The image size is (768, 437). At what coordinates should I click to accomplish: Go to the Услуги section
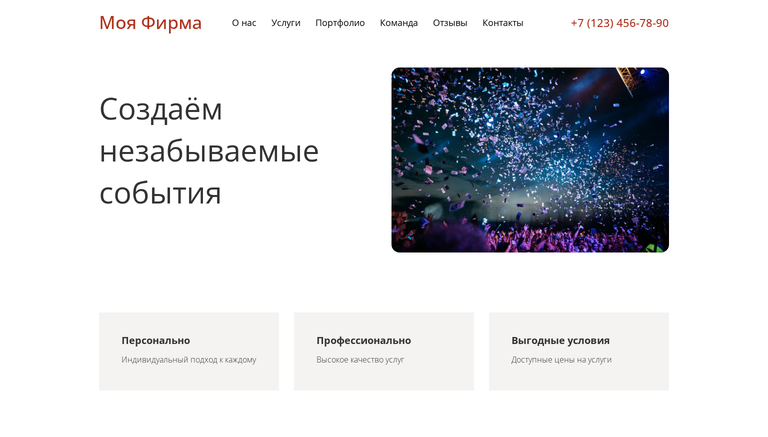(286, 23)
